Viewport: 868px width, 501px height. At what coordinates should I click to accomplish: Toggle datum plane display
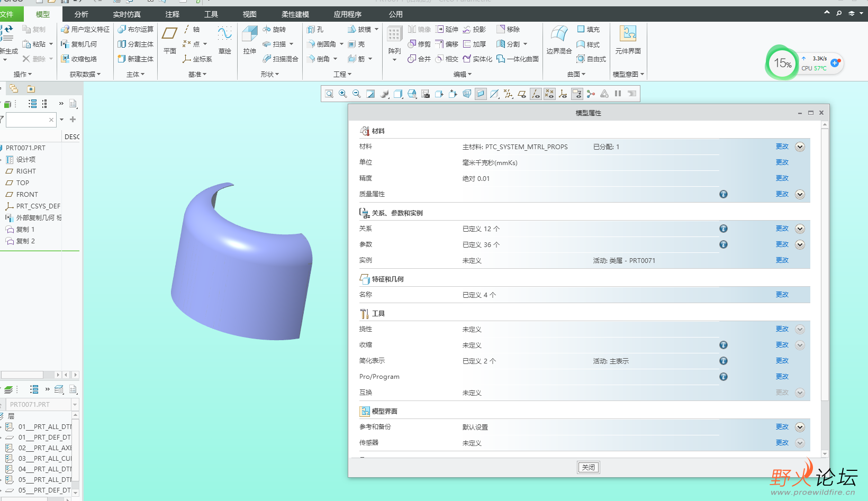522,94
